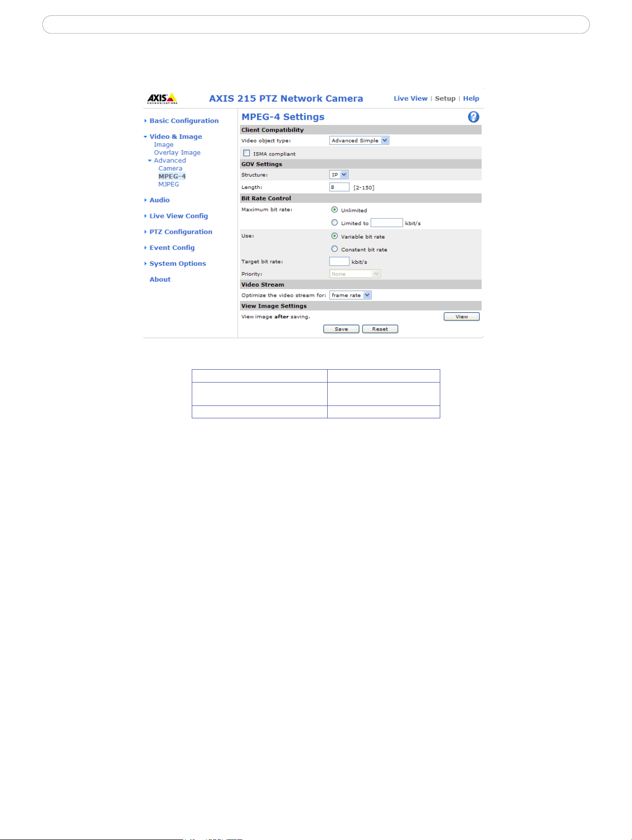This screenshot has width=632, height=840.
Task: Open the Video object type dropdown
Action: click(359, 140)
